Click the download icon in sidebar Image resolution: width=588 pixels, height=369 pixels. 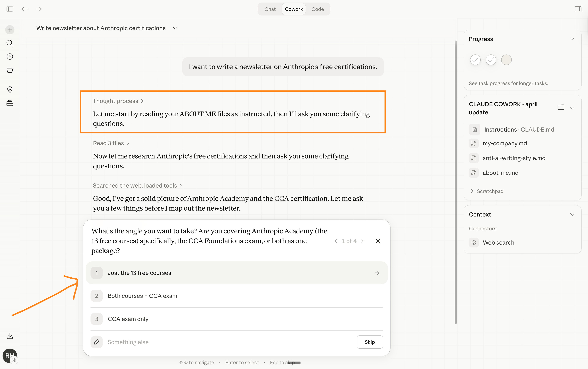coord(10,336)
